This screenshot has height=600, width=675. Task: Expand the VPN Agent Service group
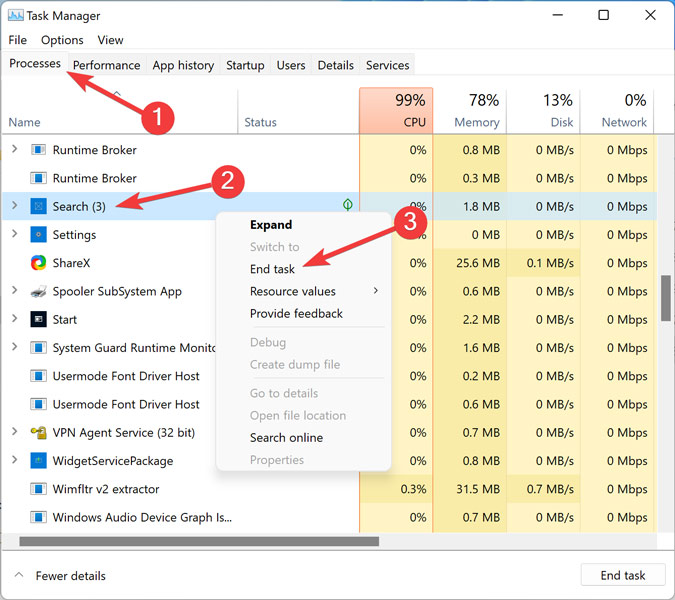tap(15, 431)
